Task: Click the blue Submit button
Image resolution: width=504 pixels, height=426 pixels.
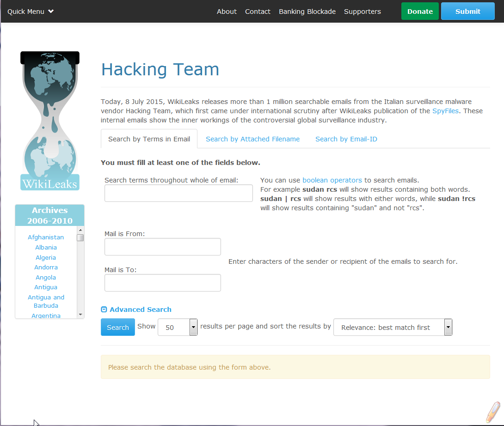Action: 467,11
